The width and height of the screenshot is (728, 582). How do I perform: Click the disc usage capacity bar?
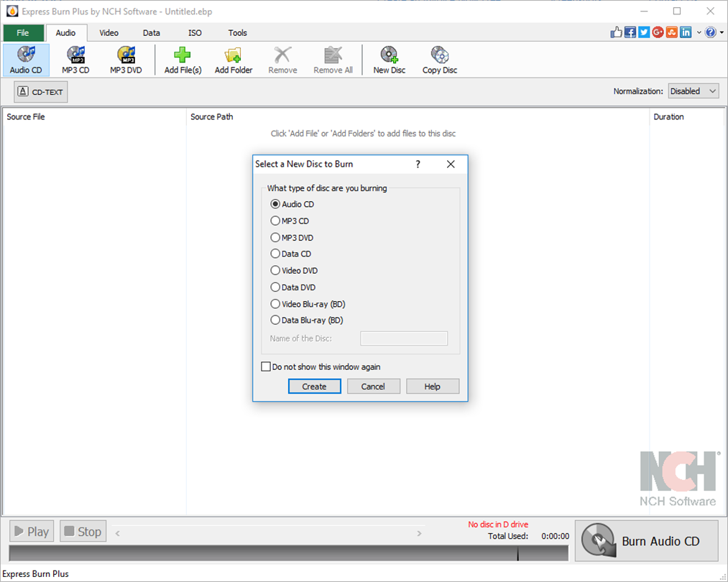[x=288, y=553]
